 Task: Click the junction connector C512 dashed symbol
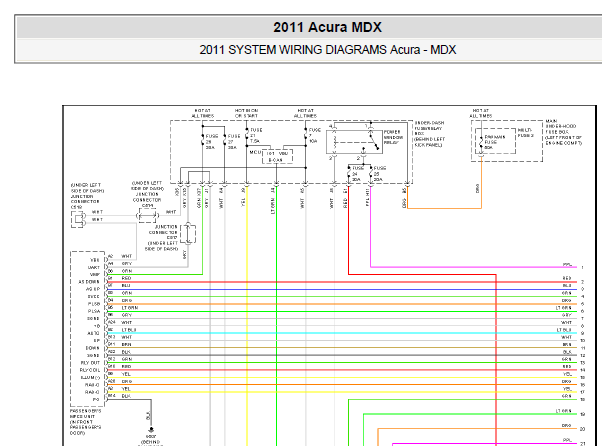[x=79, y=220]
